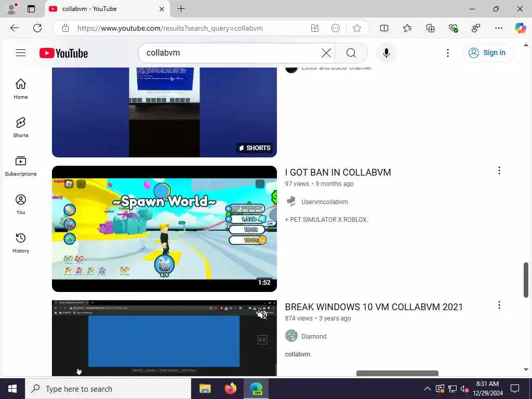
Task: Open the Windows 10 VM preview thumbnail
Action: [x=164, y=338]
